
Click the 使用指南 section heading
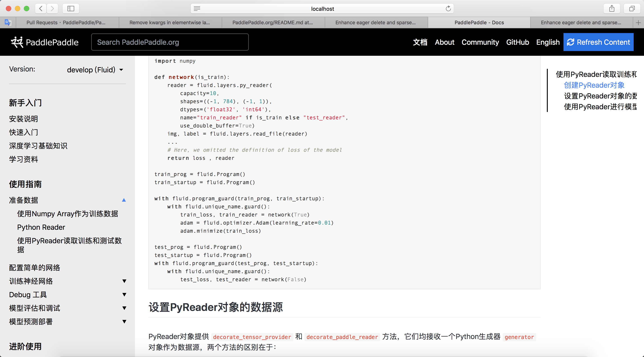(x=25, y=184)
